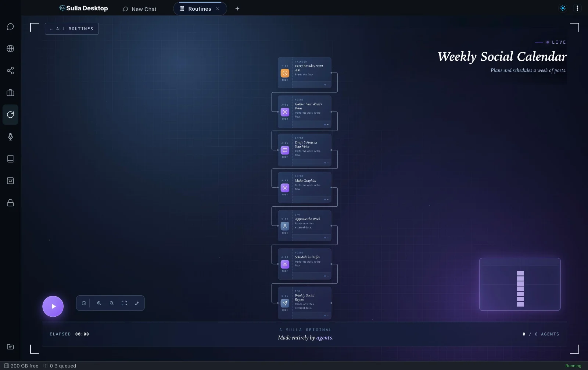The width and height of the screenshot is (588, 370).
Task: Click the Running status indicator
Action: point(573,366)
